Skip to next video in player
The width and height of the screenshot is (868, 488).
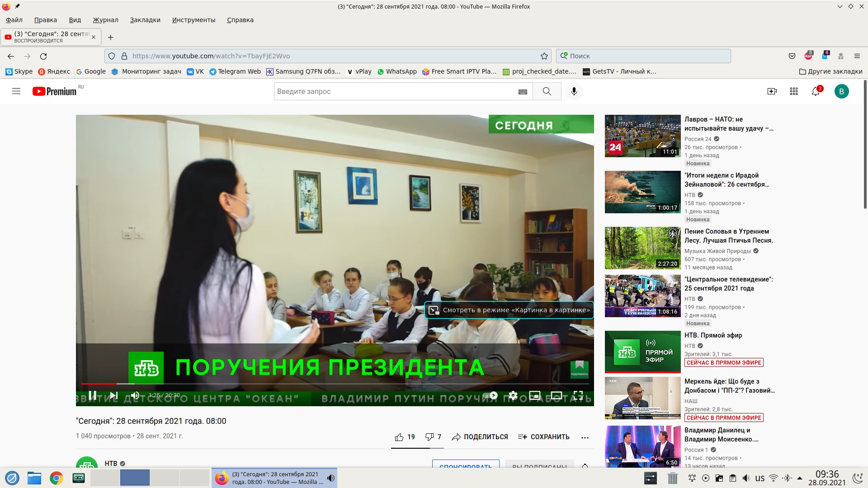pyautogui.click(x=114, y=395)
